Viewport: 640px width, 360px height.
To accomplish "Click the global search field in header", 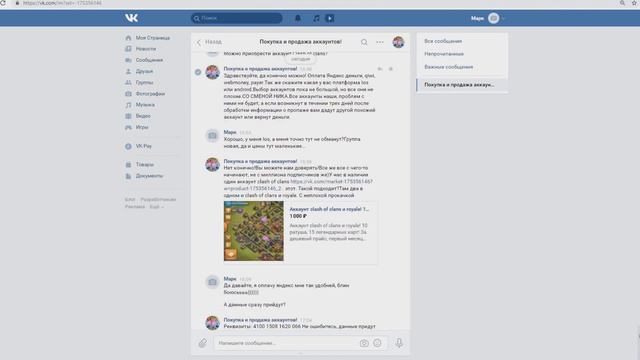I will (237, 18).
